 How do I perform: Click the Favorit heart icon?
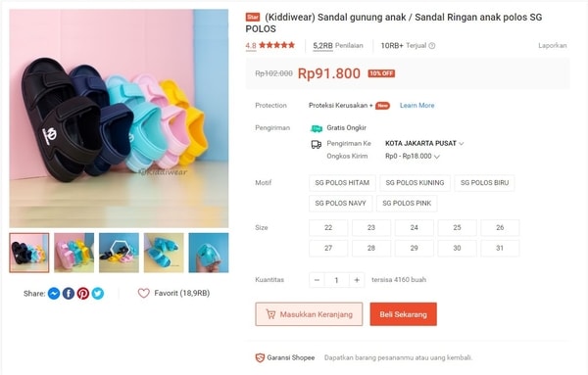(x=144, y=293)
